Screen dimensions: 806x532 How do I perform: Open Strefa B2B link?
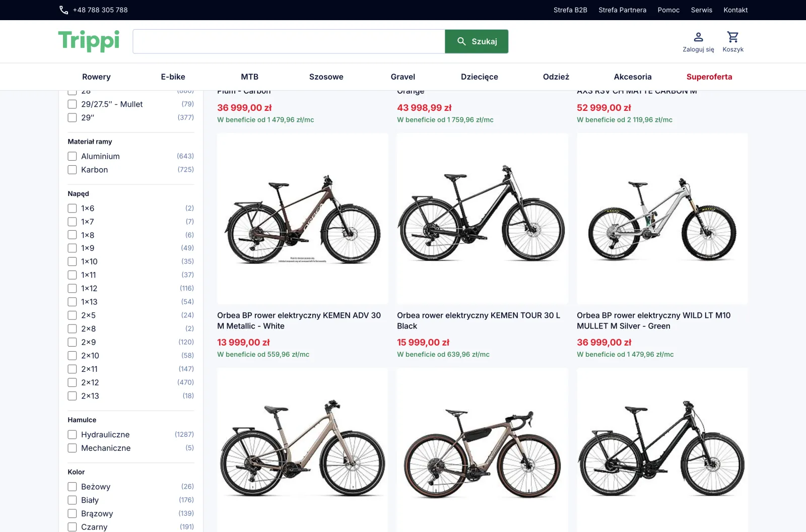570,10
